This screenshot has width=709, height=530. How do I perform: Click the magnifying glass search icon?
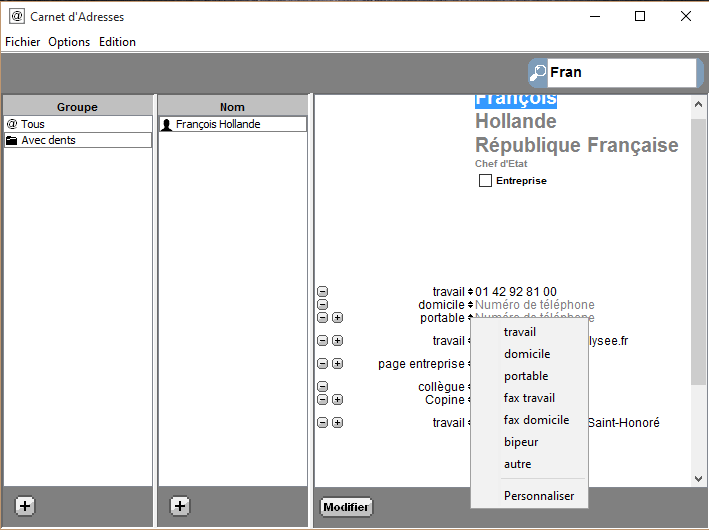[x=538, y=72]
